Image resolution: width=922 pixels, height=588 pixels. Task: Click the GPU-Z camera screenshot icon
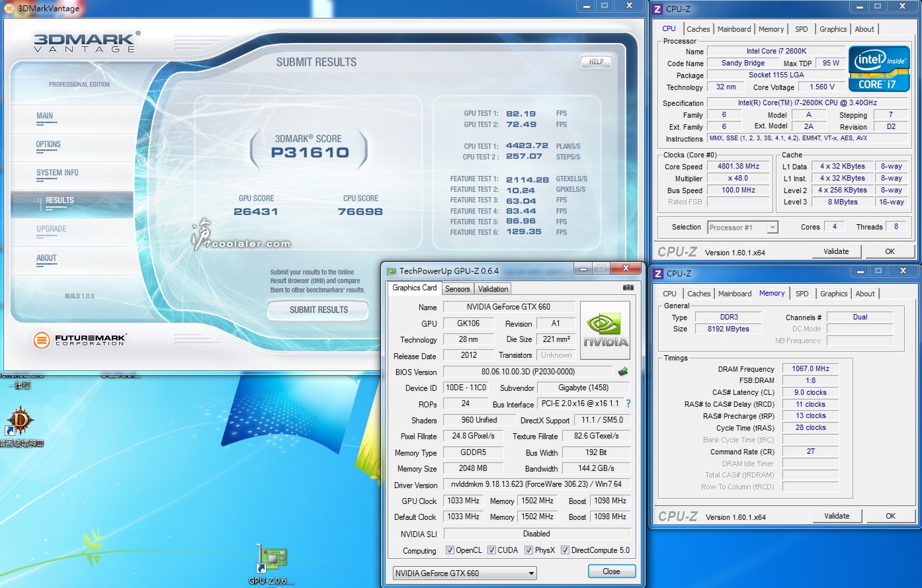pos(628,288)
